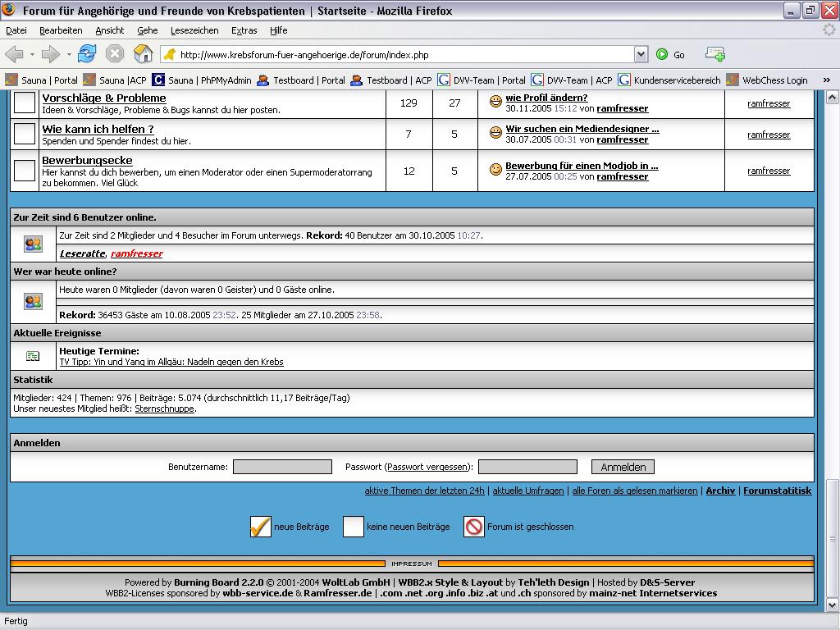This screenshot has height=630, width=840.
Task: Click the forum status box beside Bewerbungsecke
Action: coord(25,171)
